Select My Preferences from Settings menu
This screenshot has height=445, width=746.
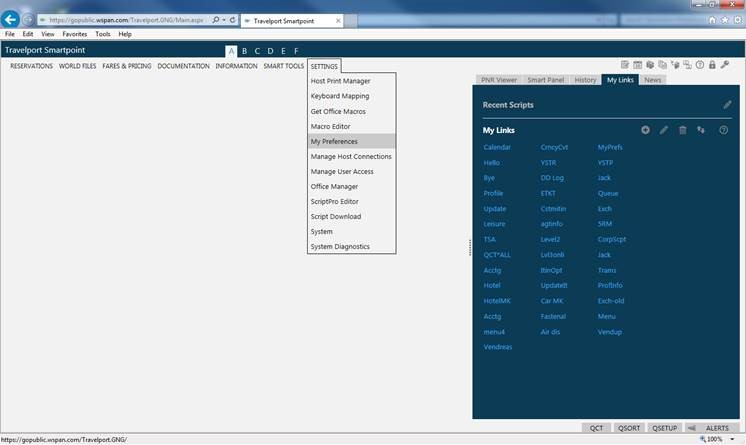[x=351, y=141]
